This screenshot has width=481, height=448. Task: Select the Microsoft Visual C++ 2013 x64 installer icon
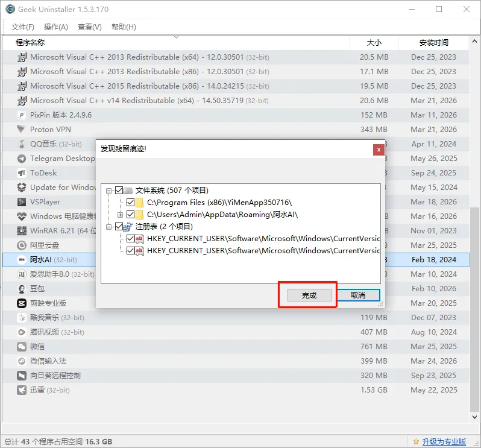click(x=22, y=57)
